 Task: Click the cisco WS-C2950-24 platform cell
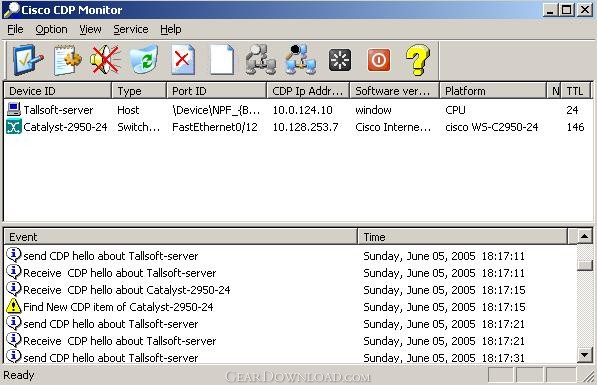[x=492, y=127]
